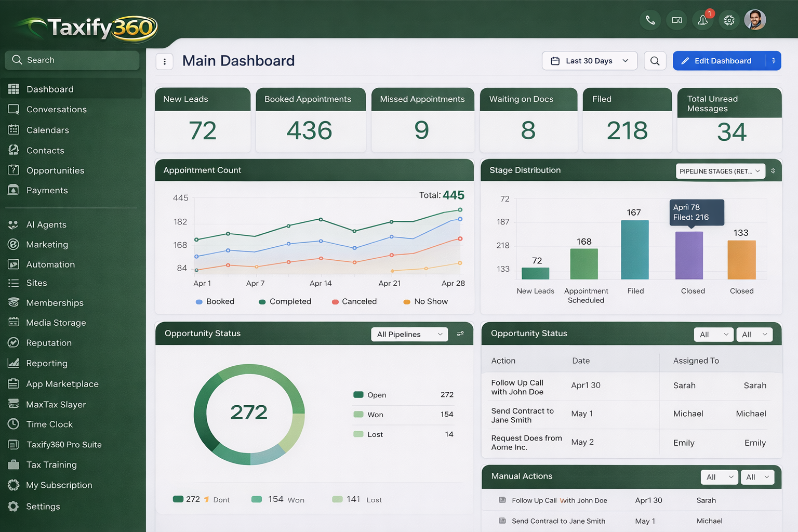Open the email envelope icon in the header
Screen dimensions: 798x532
coord(676,20)
